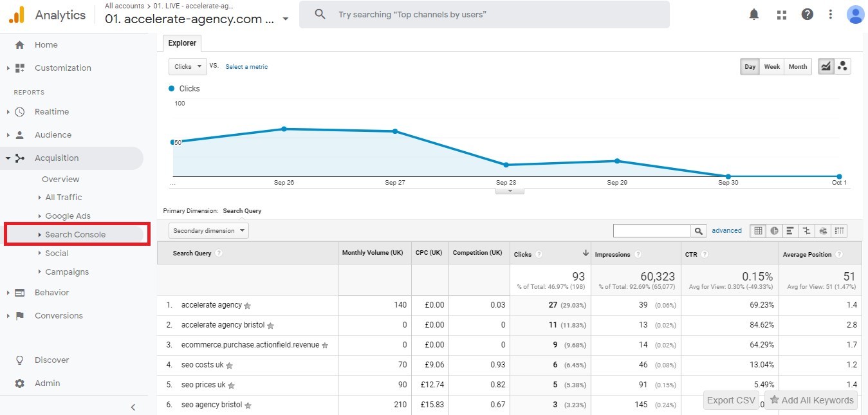Select the motion chart icon
Viewport: 868px width, 415px height.
coord(843,66)
